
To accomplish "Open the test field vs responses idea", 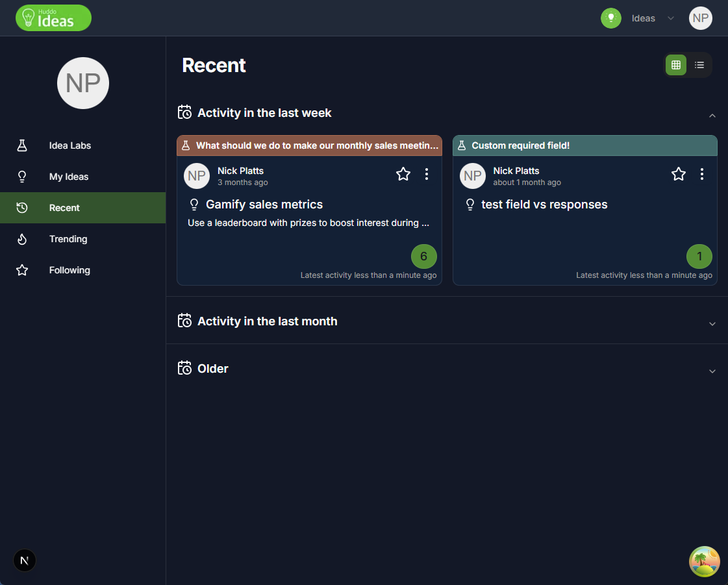I will click(x=544, y=205).
